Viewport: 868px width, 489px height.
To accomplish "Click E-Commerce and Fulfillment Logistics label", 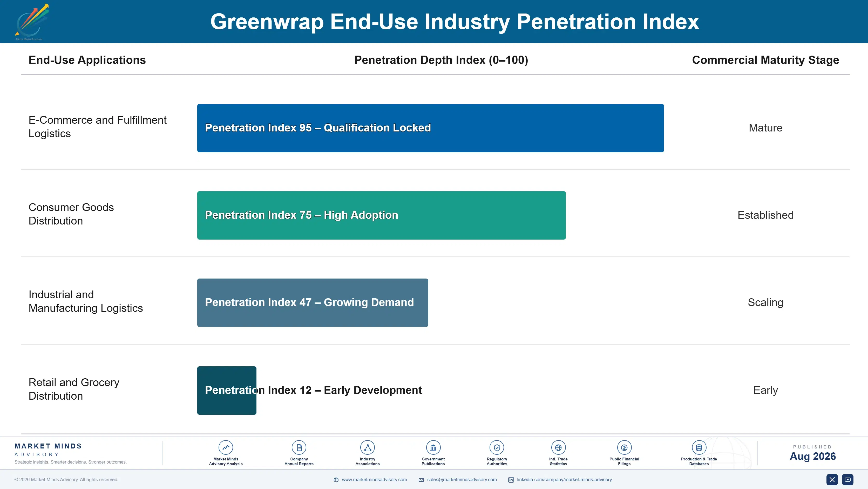I will point(98,127).
